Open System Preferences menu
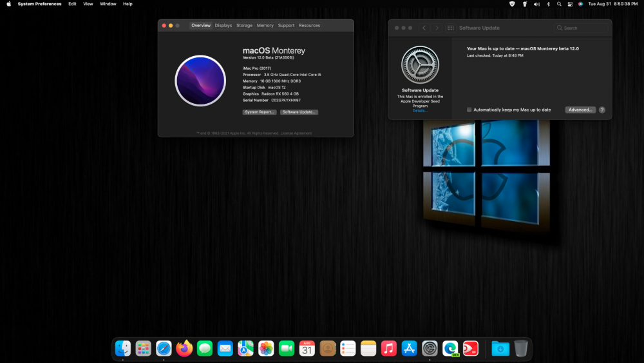Screen dimensions: 644x363 pos(39,4)
